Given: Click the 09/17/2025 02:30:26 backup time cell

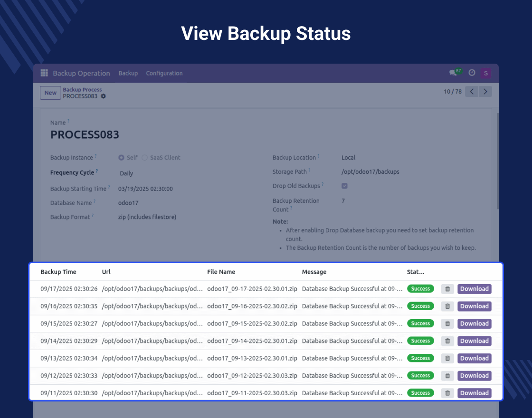Looking at the screenshot, I should tap(69, 289).
